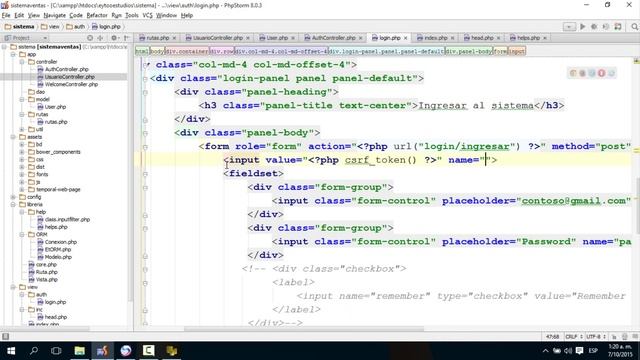640x360 pixels.
Task: Close the login.php tab
Action: [x=405, y=38]
